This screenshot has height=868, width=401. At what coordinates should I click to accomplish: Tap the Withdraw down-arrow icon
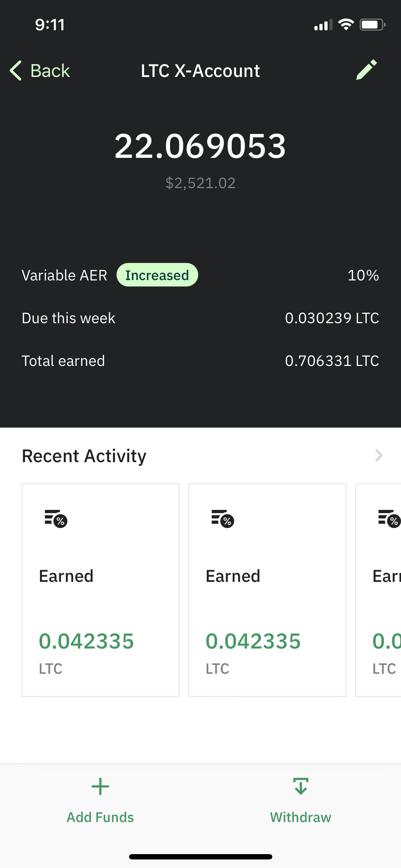[x=300, y=786]
